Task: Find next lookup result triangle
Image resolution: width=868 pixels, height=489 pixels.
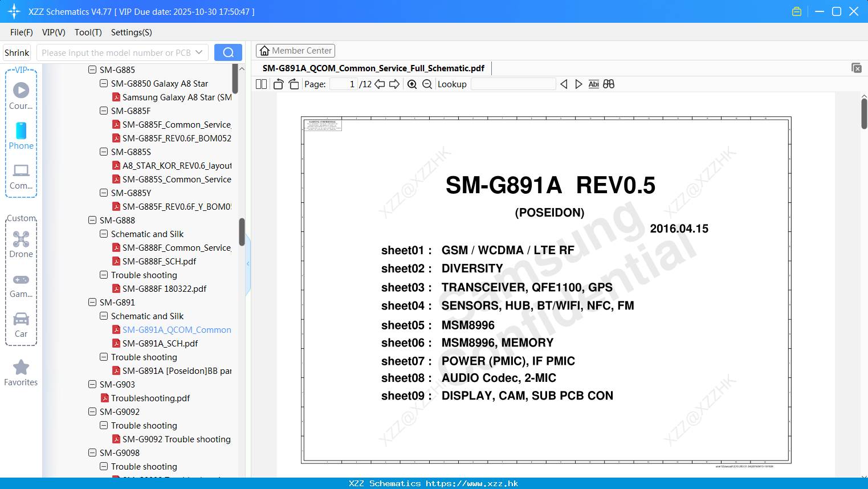Action: [x=578, y=84]
